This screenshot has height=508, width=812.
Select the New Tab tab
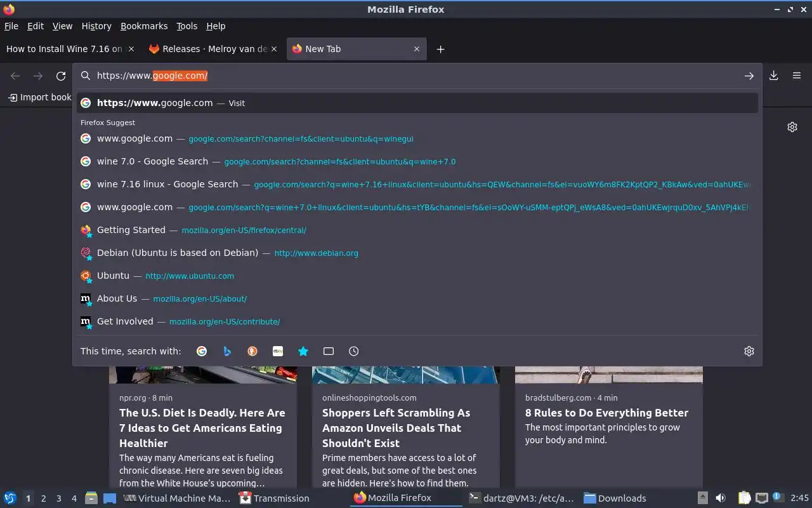click(357, 49)
